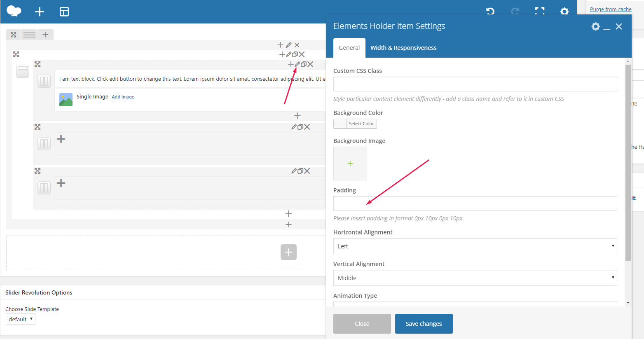This screenshot has height=339, width=644.
Task: Switch to Width & Responsiveness tab
Action: pyautogui.click(x=403, y=48)
